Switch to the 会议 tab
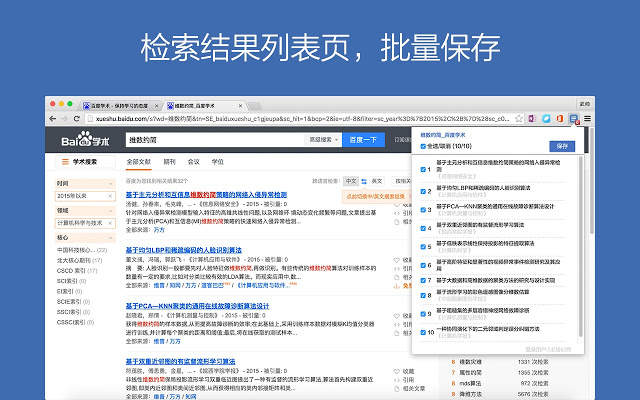The height and width of the screenshot is (400, 640). click(193, 162)
